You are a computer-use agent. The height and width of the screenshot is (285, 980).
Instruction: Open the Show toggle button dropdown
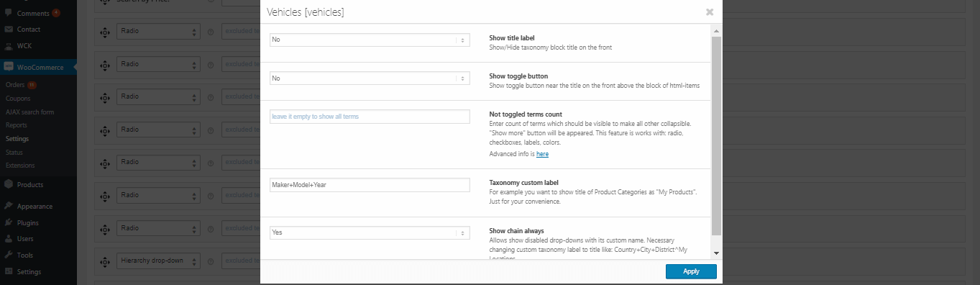[370, 78]
